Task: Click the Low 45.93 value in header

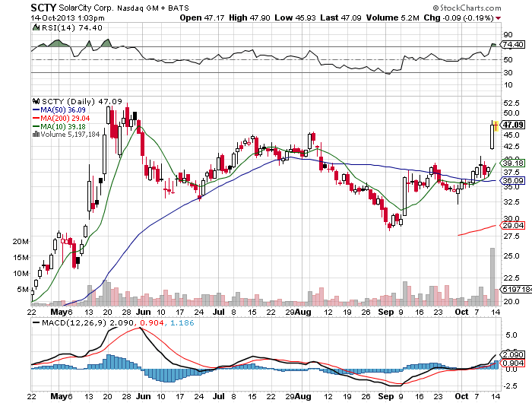Action: pyautogui.click(x=295, y=17)
